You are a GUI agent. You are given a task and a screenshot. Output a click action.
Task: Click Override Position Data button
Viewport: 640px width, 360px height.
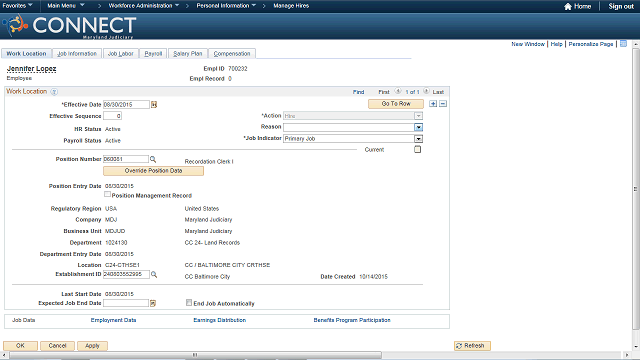153,171
